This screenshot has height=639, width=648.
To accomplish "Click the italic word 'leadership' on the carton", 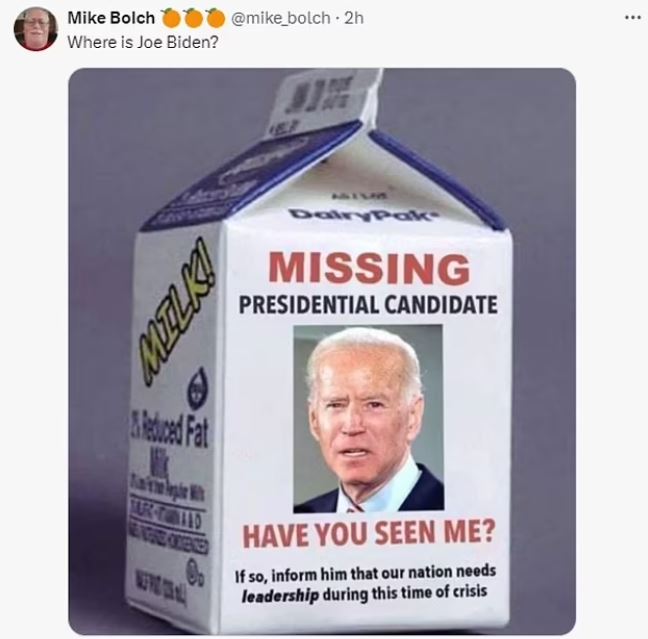I will [x=280, y=596].
